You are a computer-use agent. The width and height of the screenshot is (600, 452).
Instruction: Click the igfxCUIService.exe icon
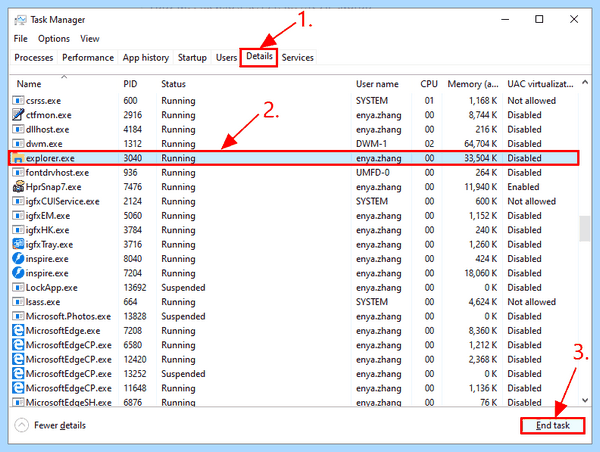coord(18,201)
